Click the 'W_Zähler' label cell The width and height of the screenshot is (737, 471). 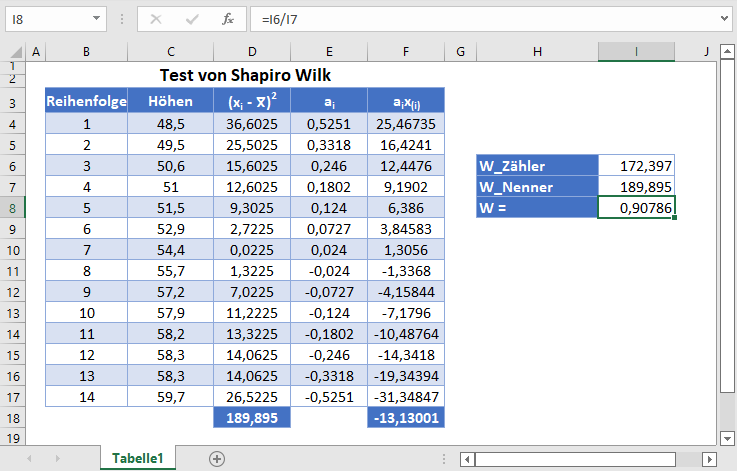pyautogui.click(x=537, y=166)
